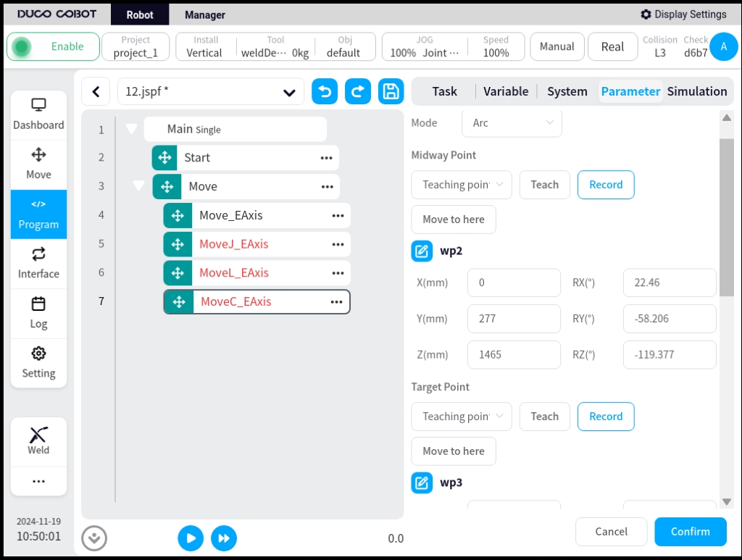The width and height of the screenshot is (742, 560).
Task: Open the Weld torch panel
Action: click(38, 441)
